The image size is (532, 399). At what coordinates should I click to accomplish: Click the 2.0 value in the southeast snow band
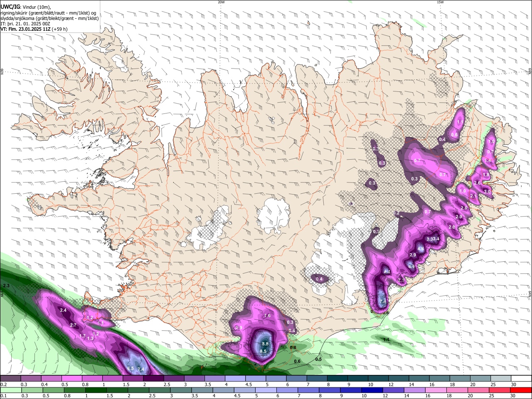coord(452,227)
